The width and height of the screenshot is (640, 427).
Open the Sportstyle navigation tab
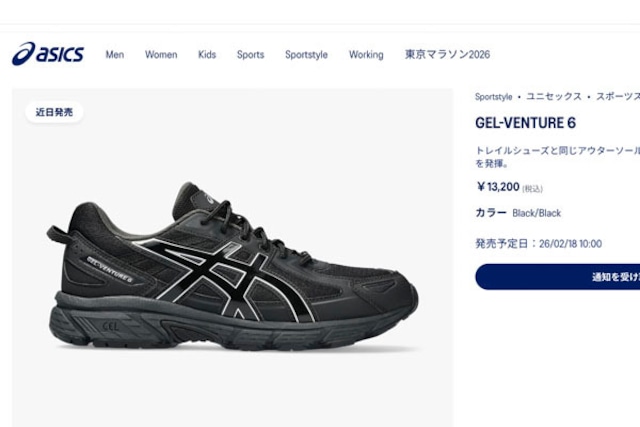point(307,55)
